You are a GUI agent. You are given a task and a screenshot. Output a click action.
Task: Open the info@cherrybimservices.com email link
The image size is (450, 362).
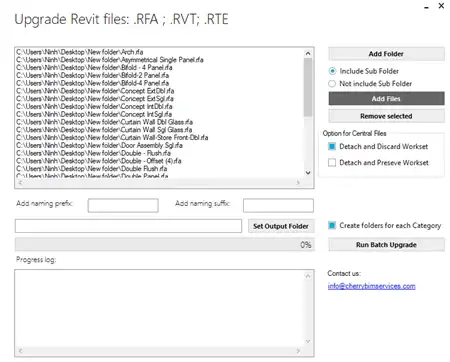(371, 286)
